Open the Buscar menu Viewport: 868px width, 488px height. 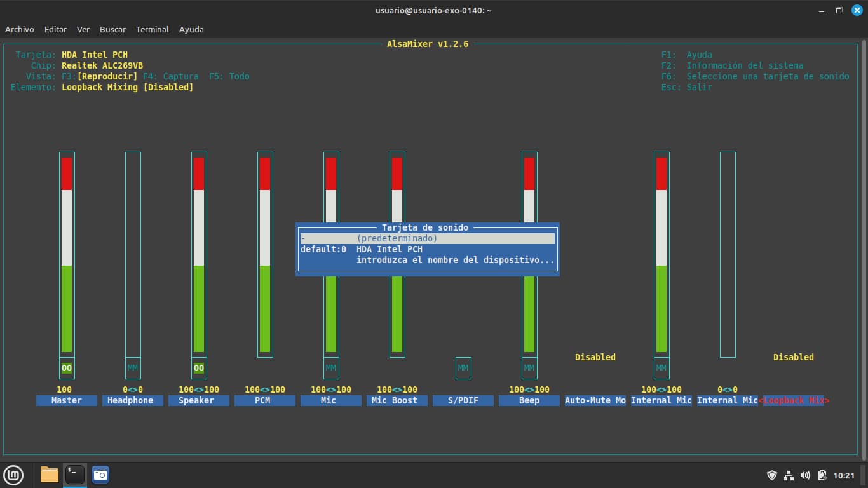tap(112, 29)
